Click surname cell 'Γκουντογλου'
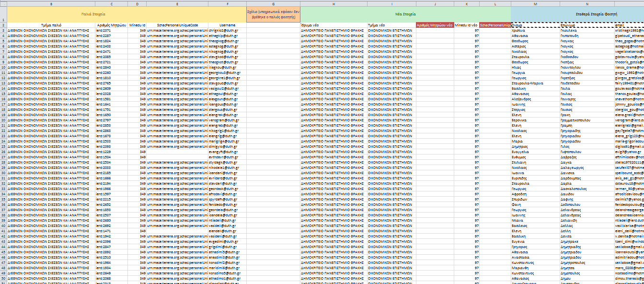The image size is (644, 284). point(587,67)
